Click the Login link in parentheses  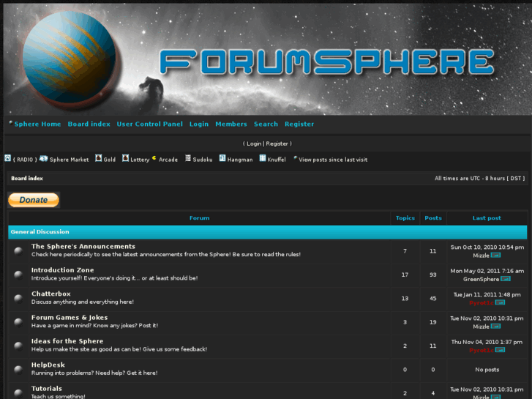(254, 143)
